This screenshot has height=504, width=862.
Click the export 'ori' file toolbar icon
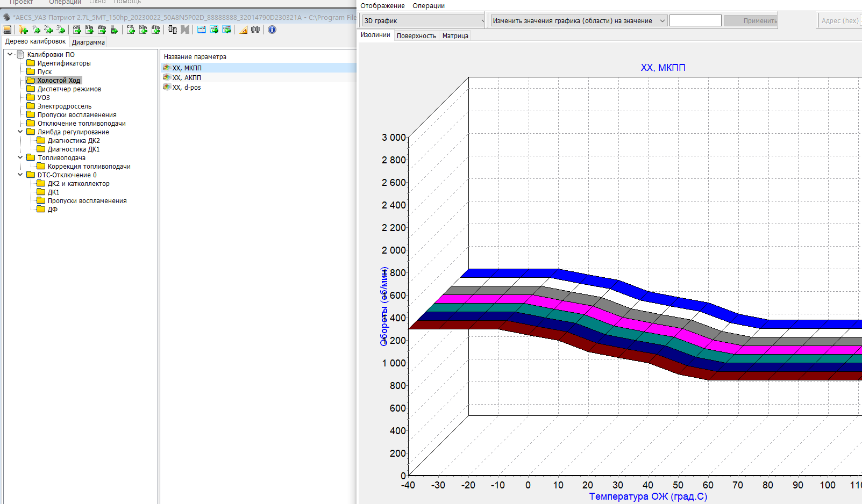(77, 30)
